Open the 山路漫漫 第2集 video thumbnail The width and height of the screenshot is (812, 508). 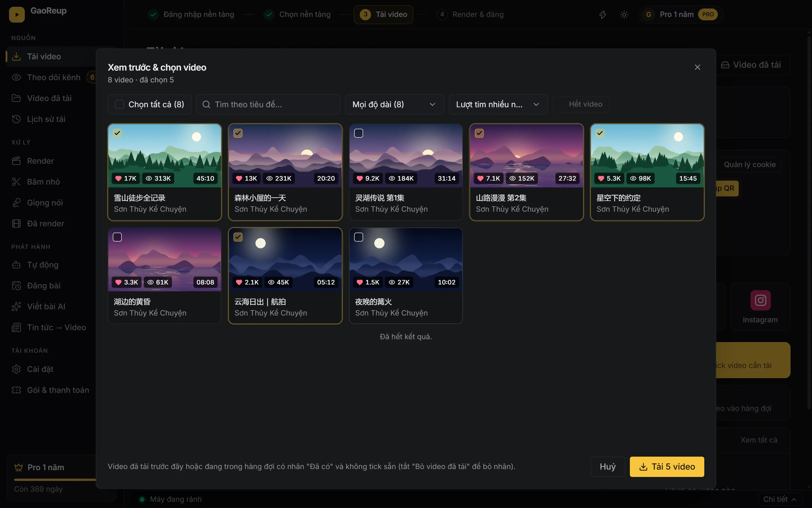pos(526,156)
